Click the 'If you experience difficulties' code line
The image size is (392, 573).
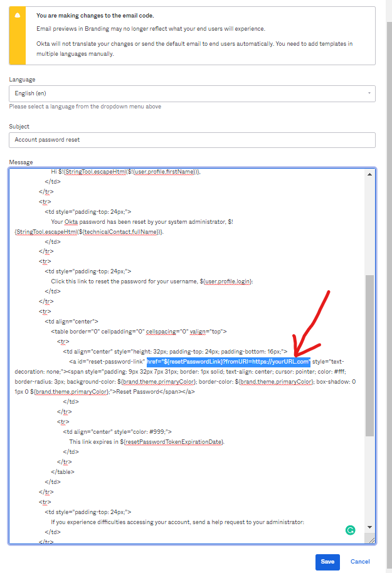click(177, 522)
